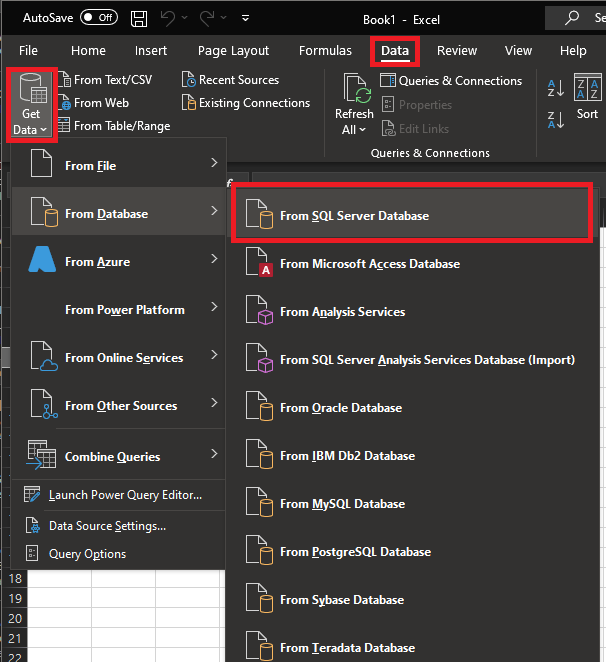Open the Redo history dropdown arrow
This screenshot has width=606, height=662.
point(223,18)
